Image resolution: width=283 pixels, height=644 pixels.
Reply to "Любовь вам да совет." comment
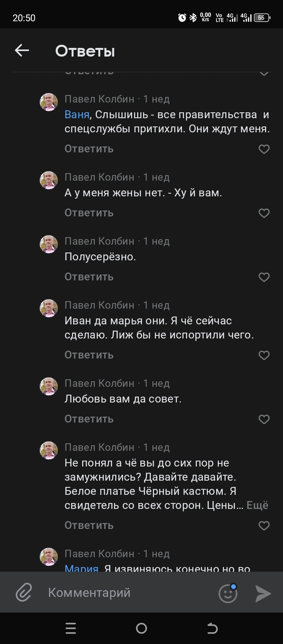tap(89, 419)
